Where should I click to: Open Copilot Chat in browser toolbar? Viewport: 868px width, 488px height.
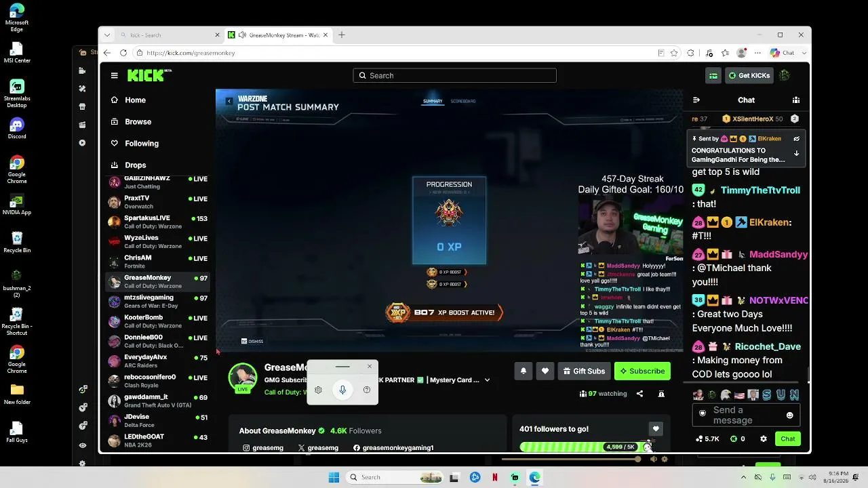[783, 53]
